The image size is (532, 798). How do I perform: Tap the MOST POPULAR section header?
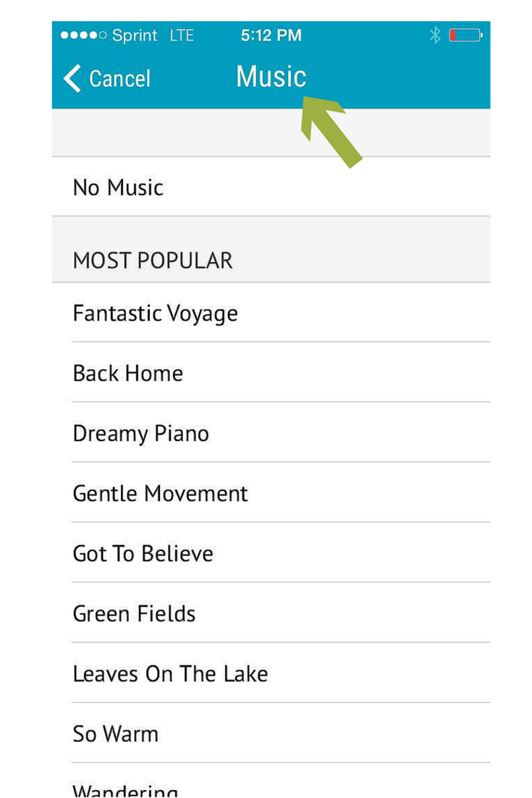(x=153, y=261)
